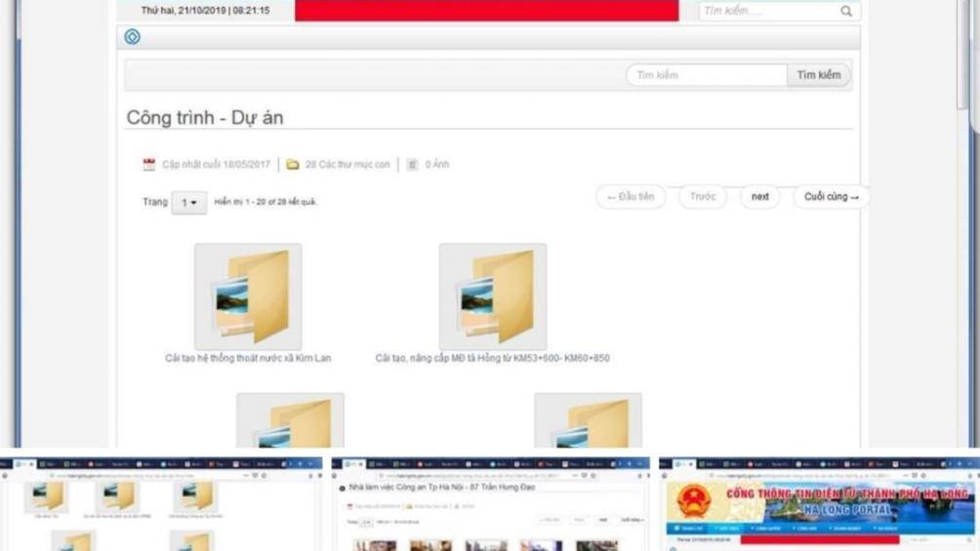Viewport: 980px width, 551px height.
Task: Open the partially visible folder in second row left
Action: click(290, 421)
